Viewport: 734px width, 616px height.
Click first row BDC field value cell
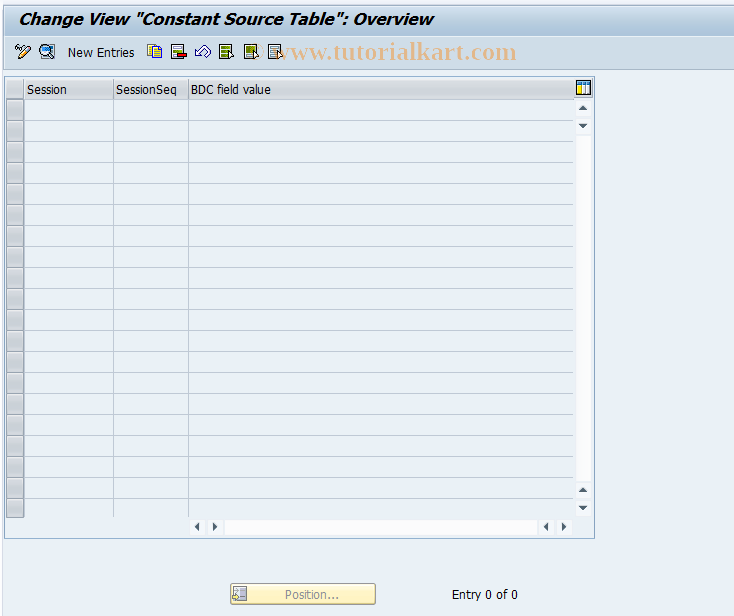click(381, 110)
